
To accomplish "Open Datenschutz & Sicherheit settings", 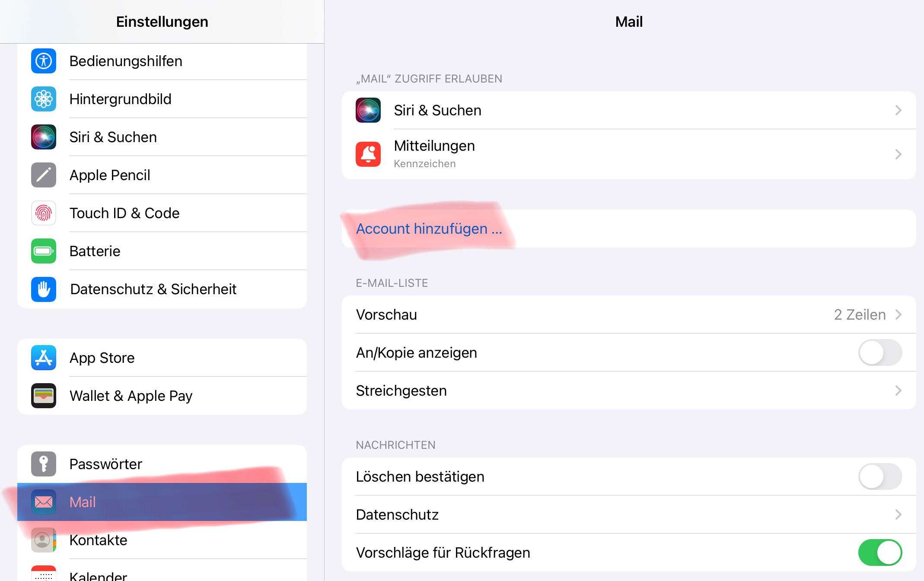I will (162, 289).
